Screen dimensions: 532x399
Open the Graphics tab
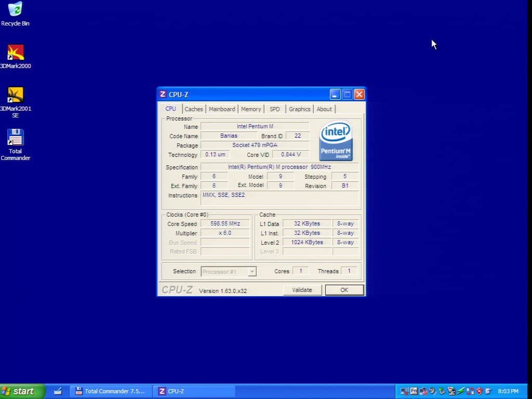300,109
